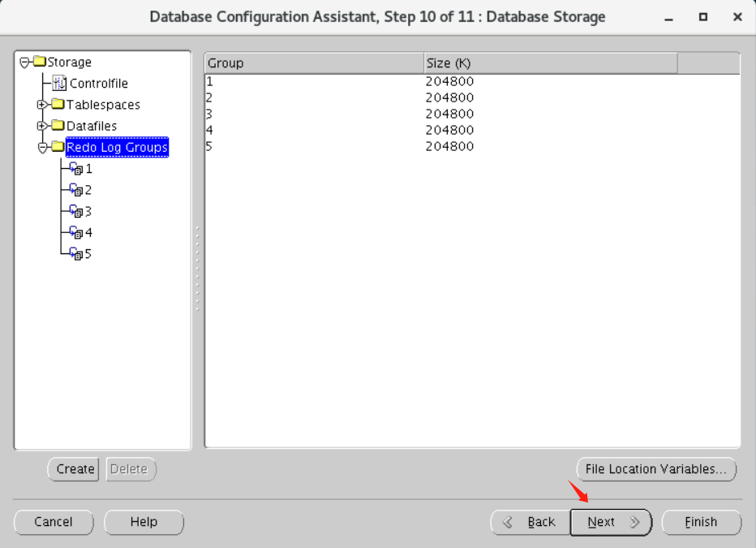This screenshot has width=756, height=548.
Task: Collapse the Redo Log Groups node
Action: click(42, 147)
